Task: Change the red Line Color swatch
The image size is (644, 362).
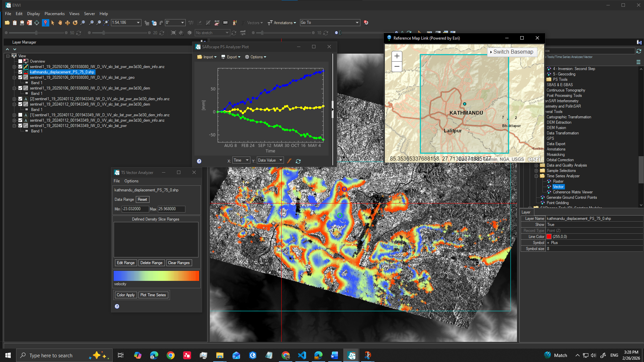Action: tap(548, 237)
